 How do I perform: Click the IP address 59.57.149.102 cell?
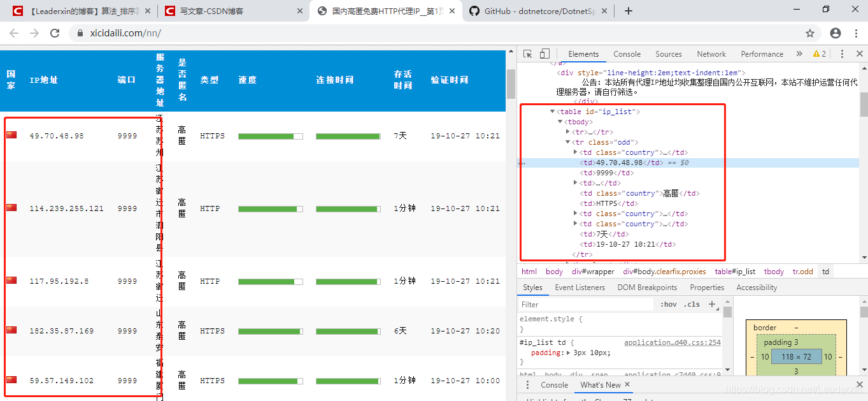click(x=61, y=381)
